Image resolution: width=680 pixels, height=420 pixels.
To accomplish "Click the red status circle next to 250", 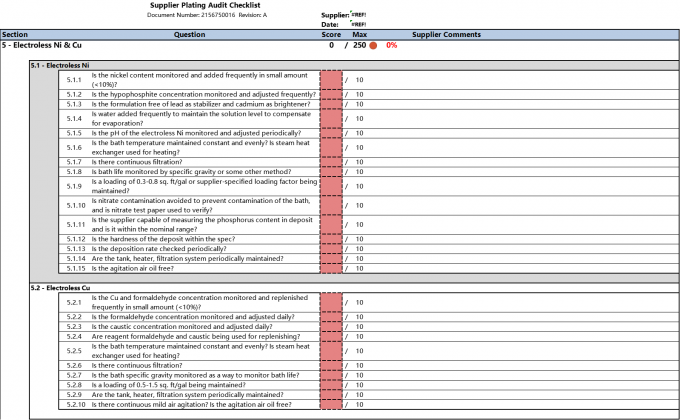I will [373, 45].
